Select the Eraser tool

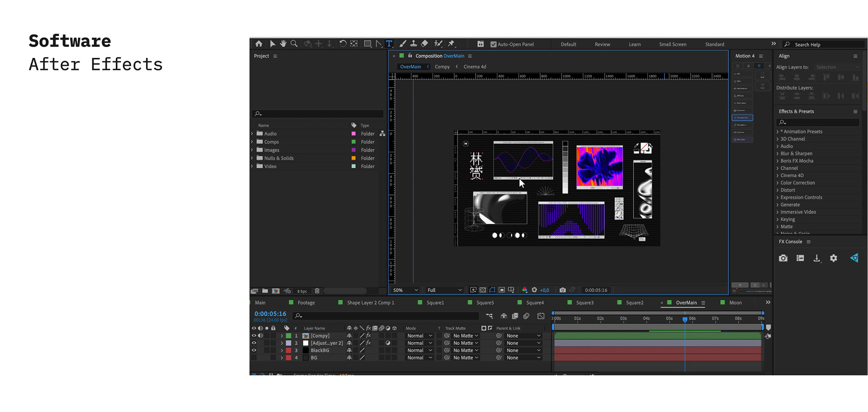pos(425,44)
